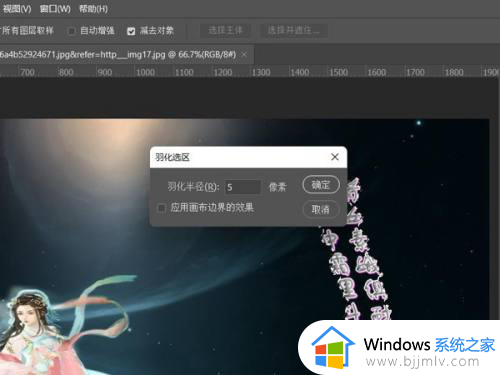Confirm feather with 确定 button
500x375 pixels.
click(321, 185)
